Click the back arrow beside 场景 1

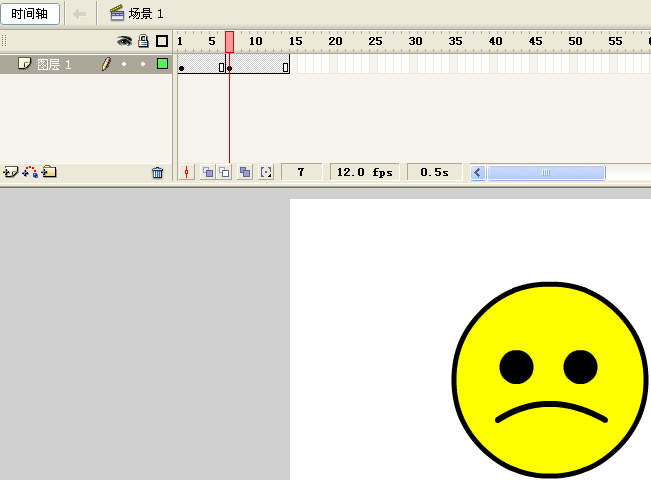(x=79, y=14)
